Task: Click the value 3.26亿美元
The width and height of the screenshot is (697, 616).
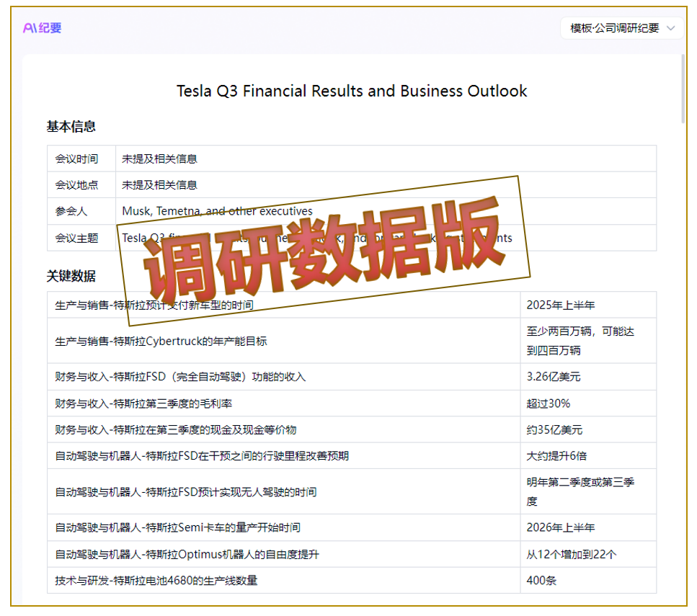Action: point(554,377)
